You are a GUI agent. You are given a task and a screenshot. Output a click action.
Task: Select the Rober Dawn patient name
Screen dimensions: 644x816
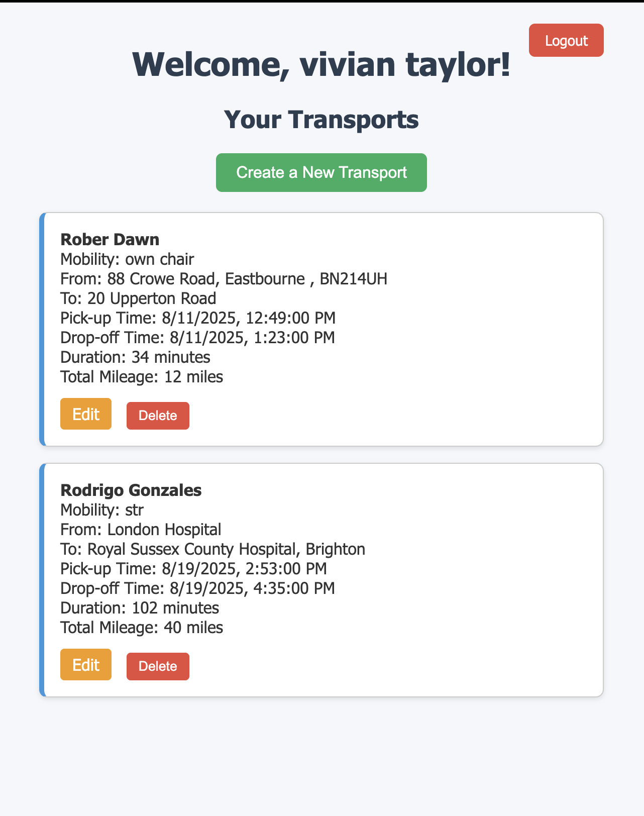tap(110, 240)
